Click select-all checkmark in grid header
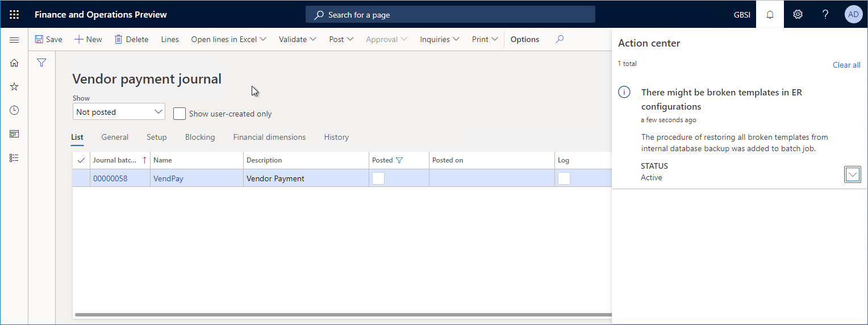Image resolution: width=868 pixels, height=325 pixels. tap(81, 160)
